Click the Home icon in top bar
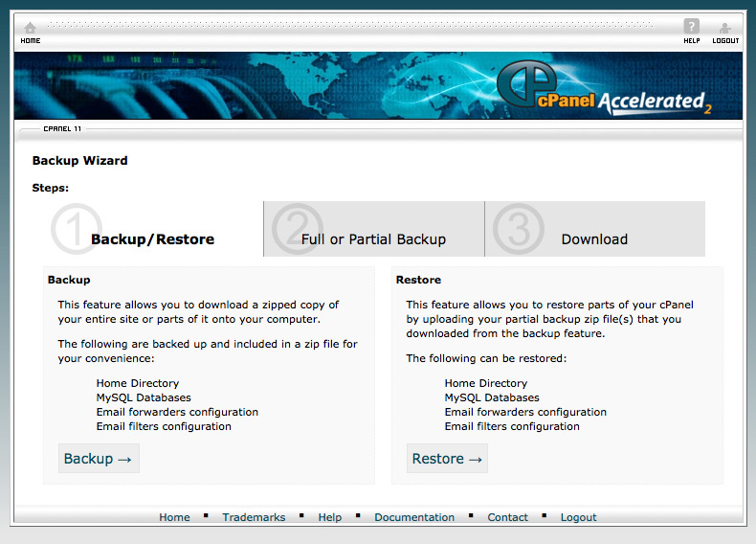The height and width of the screenshot is (544, 756). [30, 28]
